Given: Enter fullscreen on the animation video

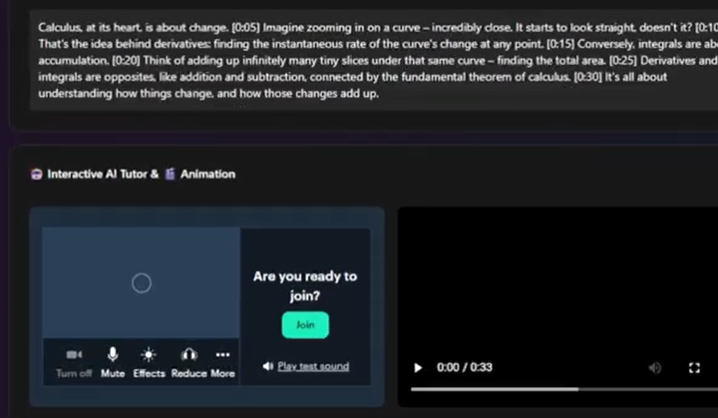Looking at the screenshot, I should [694, 368].
